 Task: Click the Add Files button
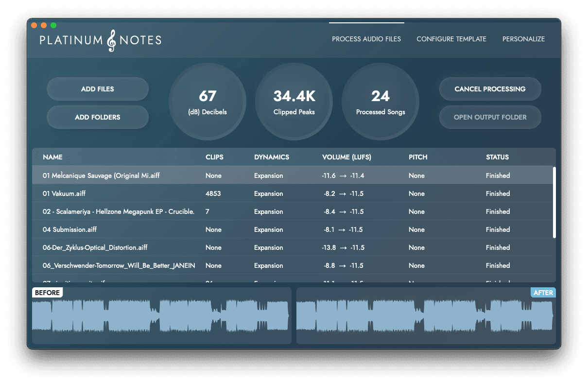click(x=98, y=89)
